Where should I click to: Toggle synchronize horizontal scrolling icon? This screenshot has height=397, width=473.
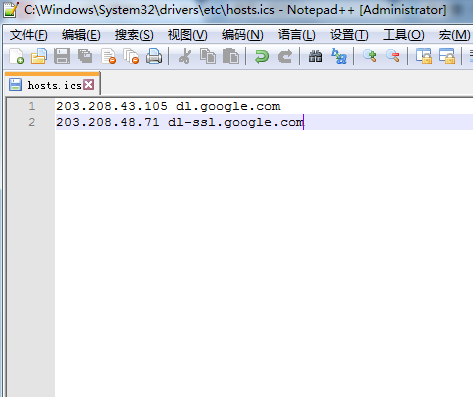(x=447, y=56)
